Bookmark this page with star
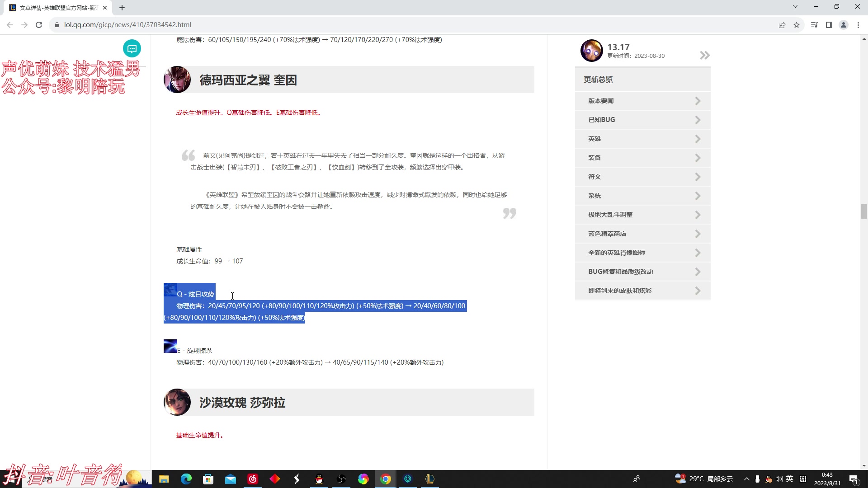868x488 pixels. 797,25
